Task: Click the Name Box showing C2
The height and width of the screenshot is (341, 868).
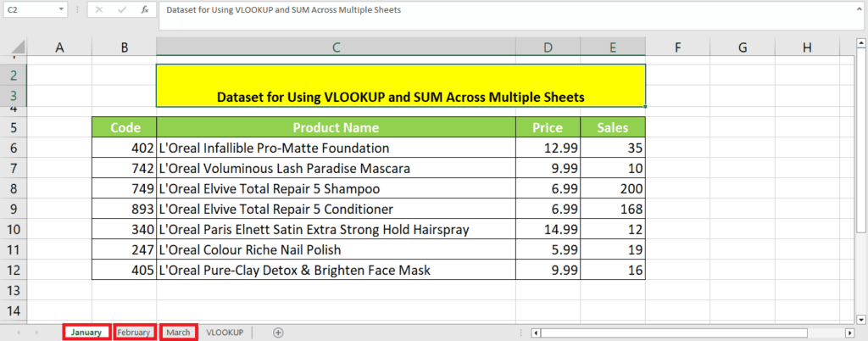Action: click(30, 10)
